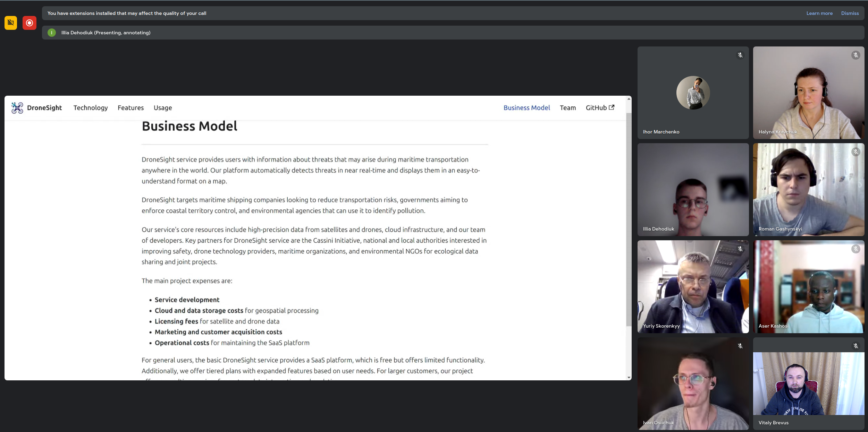This screenshot has width=868, height=432.
Task: Click GitHub external link icon
Action: pos(612,107)
